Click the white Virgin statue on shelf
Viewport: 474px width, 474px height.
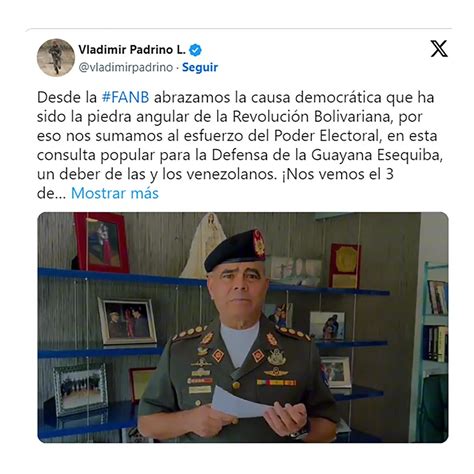205,246
